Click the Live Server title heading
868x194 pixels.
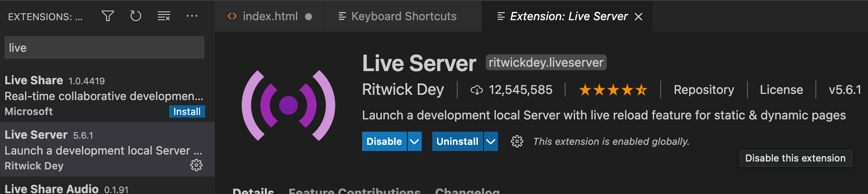[419, 63]
